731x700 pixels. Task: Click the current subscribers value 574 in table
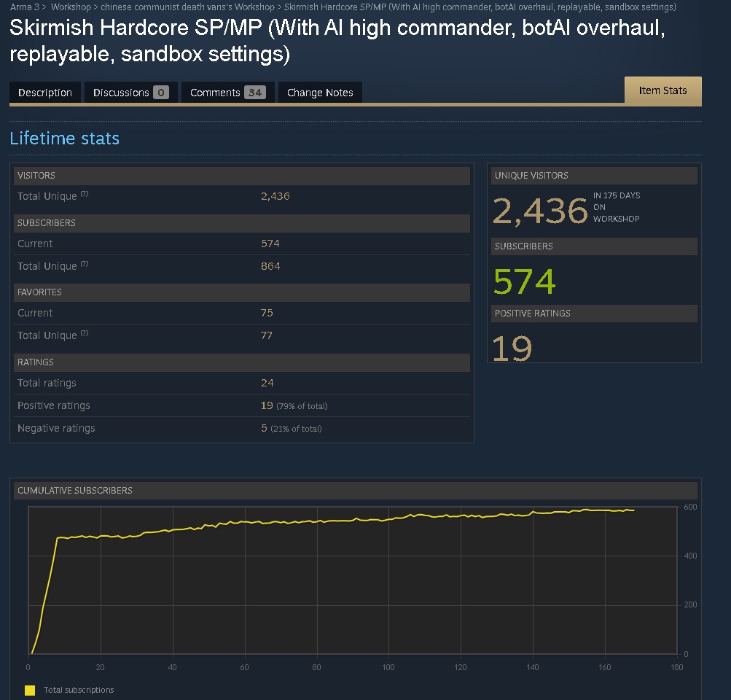tap(270, 244)
